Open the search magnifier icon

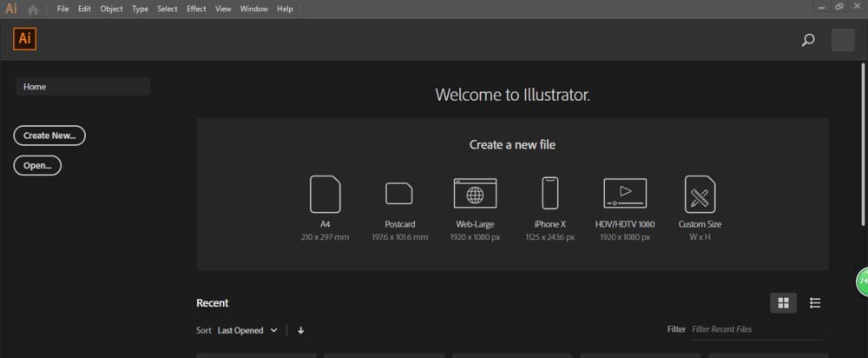pyautogui.click(x=808, y=40)
